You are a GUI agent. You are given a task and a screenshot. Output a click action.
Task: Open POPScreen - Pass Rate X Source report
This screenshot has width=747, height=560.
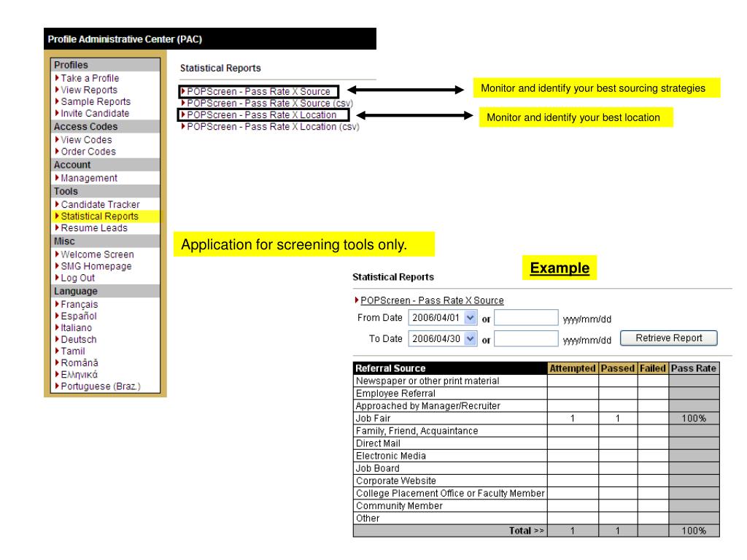coord(258,91)
